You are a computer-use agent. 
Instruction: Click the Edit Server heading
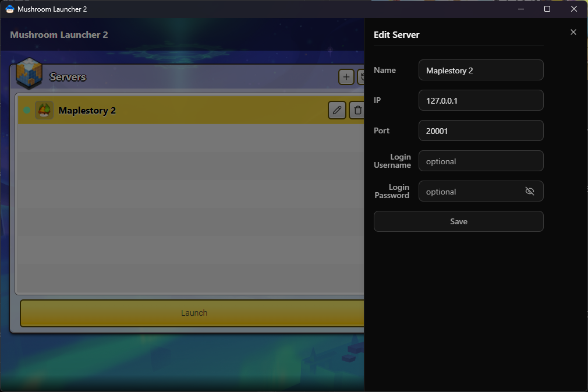pyautogui.click(x=396, y=35)
